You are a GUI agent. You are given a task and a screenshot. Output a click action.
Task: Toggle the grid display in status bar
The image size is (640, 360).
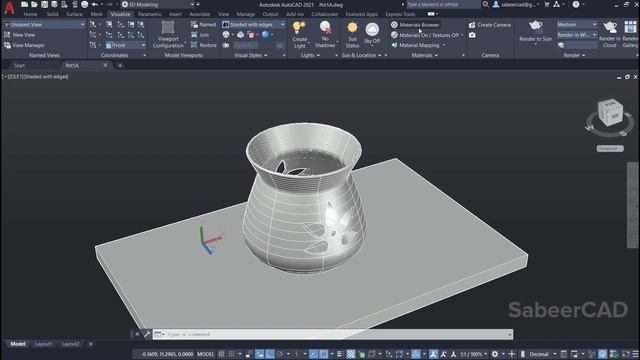[x=221, y=354]
